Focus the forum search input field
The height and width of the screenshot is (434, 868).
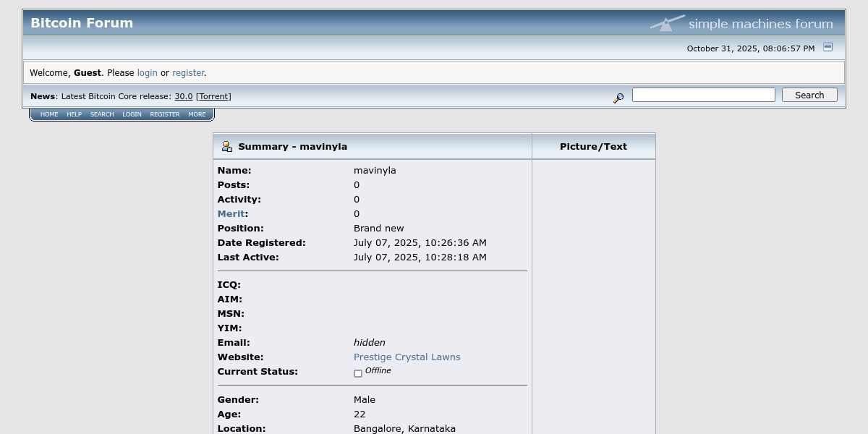(x=704, y=95)
